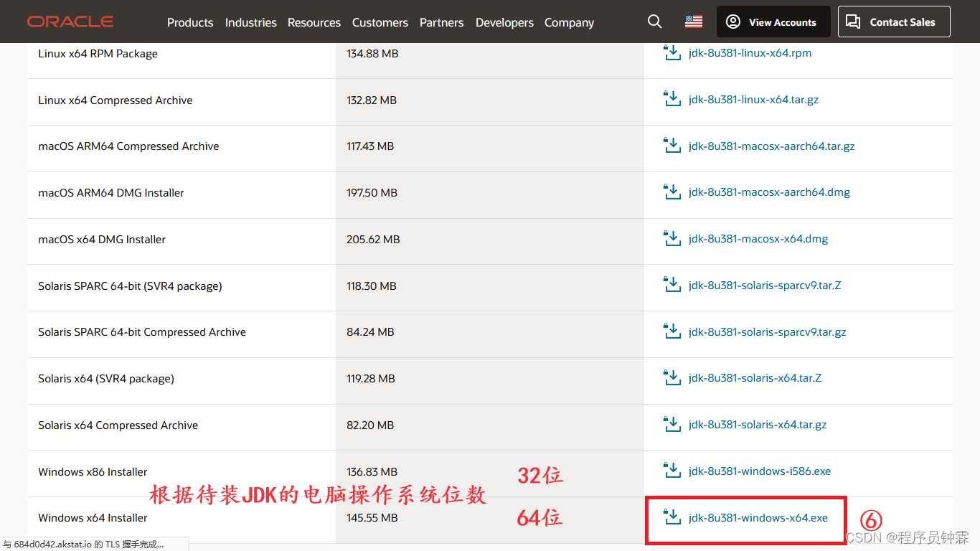The height and width of the screenshot is (551, 980).
Task: Click the 82.20 MB file size
Action: coord(370,425)
